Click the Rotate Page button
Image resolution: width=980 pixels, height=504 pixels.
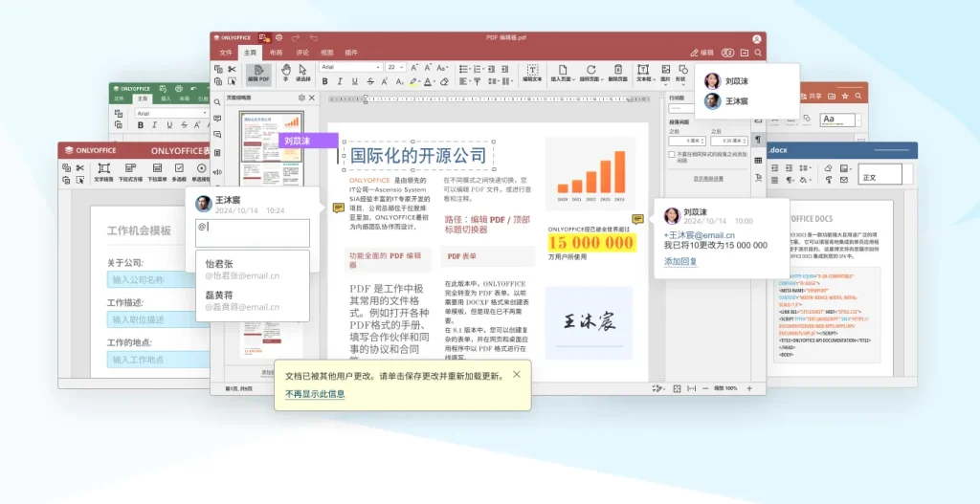click(590, 73)
